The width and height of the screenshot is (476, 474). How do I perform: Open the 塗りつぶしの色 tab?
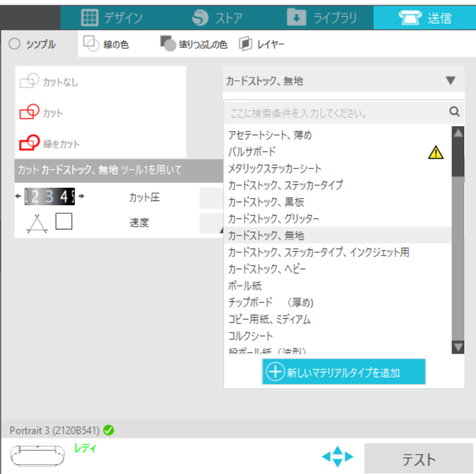[x=194, y=44]
